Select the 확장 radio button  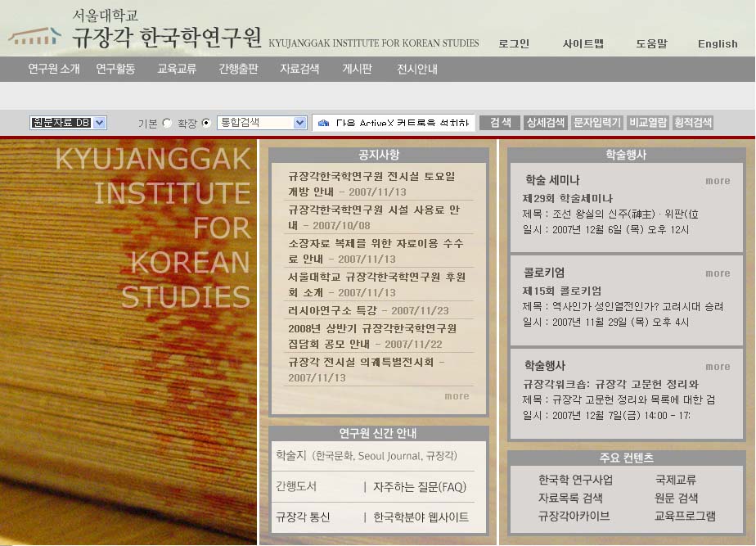point(206,123)
